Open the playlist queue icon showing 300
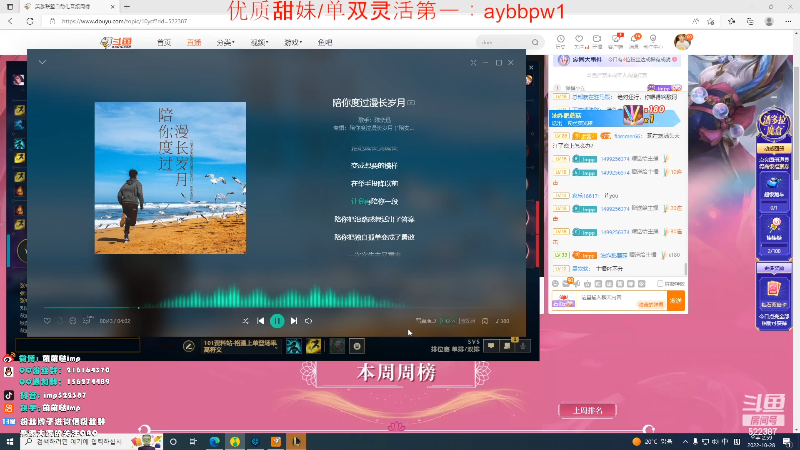This screenshot has width=800, height=450. click(x=503, y=321)
